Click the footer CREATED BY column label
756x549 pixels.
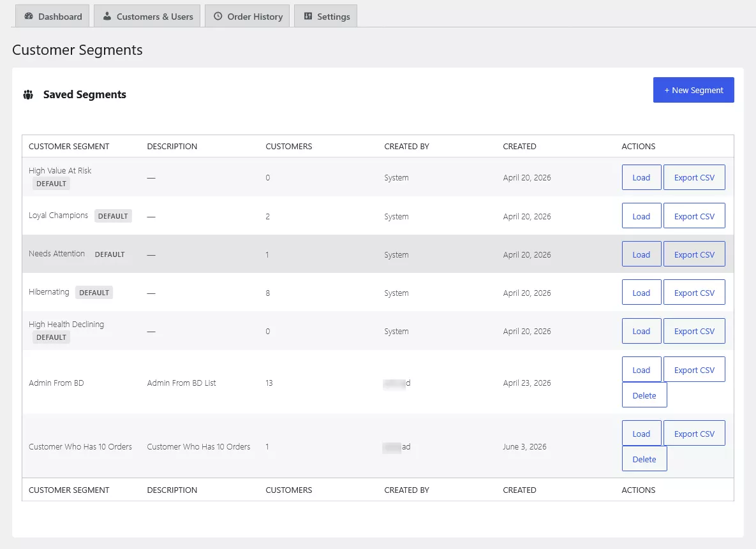pos(406,490)
